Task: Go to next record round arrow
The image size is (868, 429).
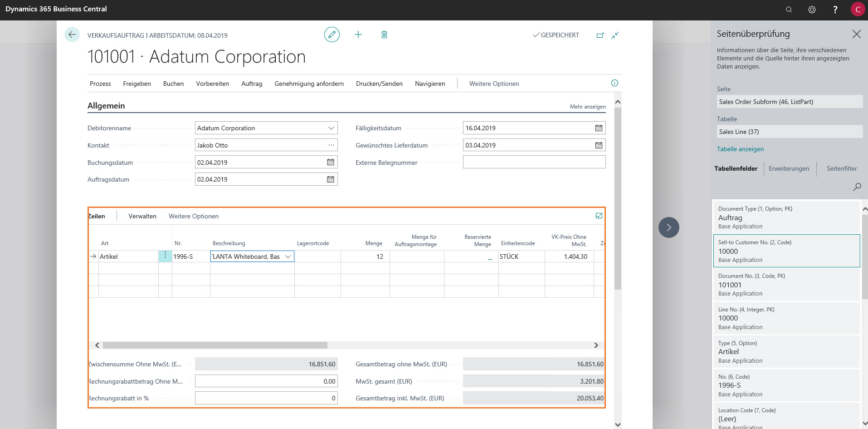Action: tap(668, 227)
